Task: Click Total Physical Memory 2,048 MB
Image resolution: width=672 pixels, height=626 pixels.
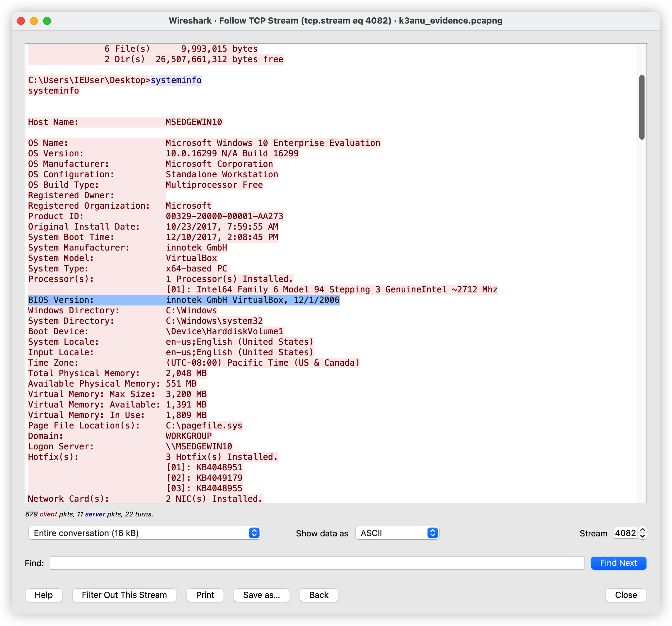Action: 117,373
